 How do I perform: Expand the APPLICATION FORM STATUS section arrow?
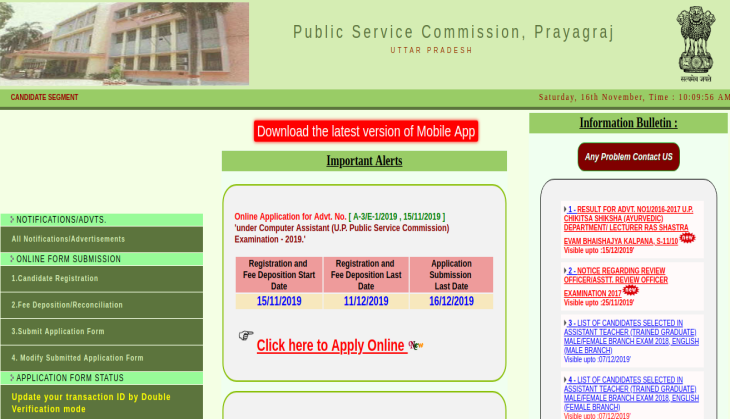coord(12,378)
